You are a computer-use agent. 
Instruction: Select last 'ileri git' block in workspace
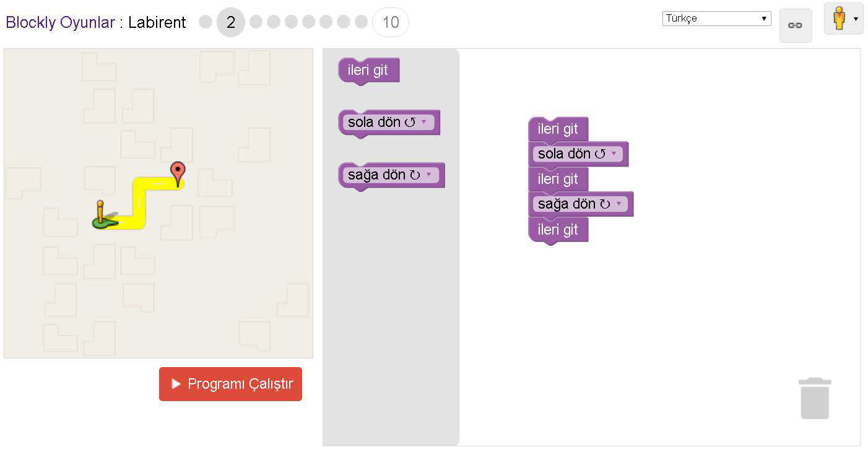pos(558,230)
